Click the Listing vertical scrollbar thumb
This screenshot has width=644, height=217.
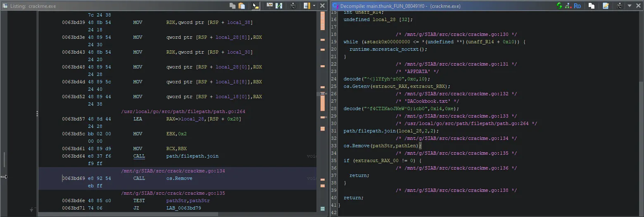coord(318,94)
